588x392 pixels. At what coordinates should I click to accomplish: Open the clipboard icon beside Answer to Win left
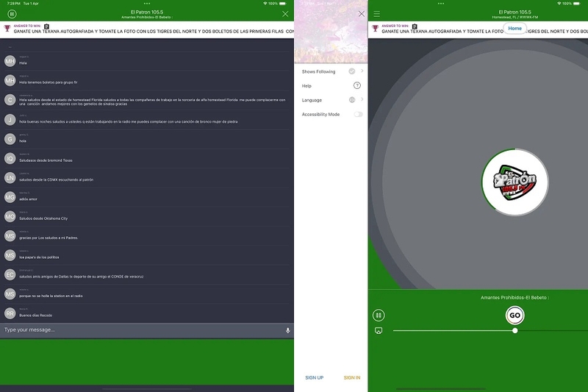pyautogui.click(x=46, y=26)
